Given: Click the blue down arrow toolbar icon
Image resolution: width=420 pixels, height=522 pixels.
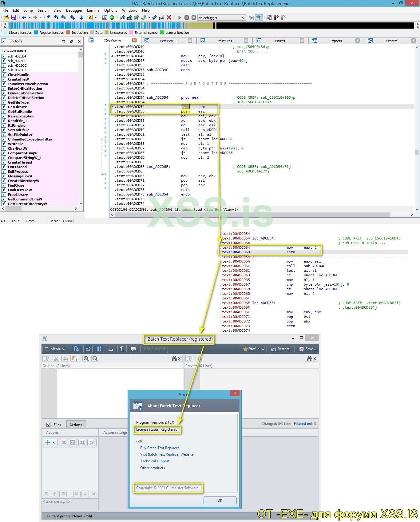Looking at the screenshot, I should (x=81, y=18).
